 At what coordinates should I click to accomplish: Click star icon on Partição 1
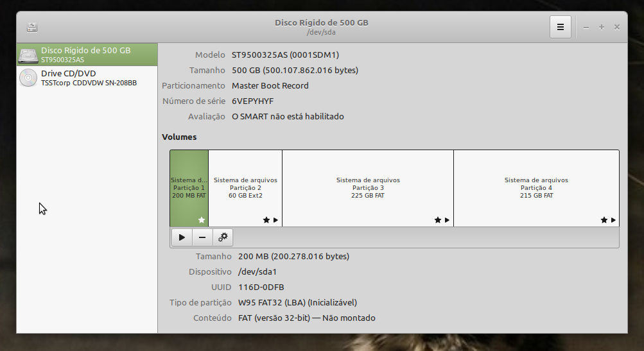coord(201,220)
